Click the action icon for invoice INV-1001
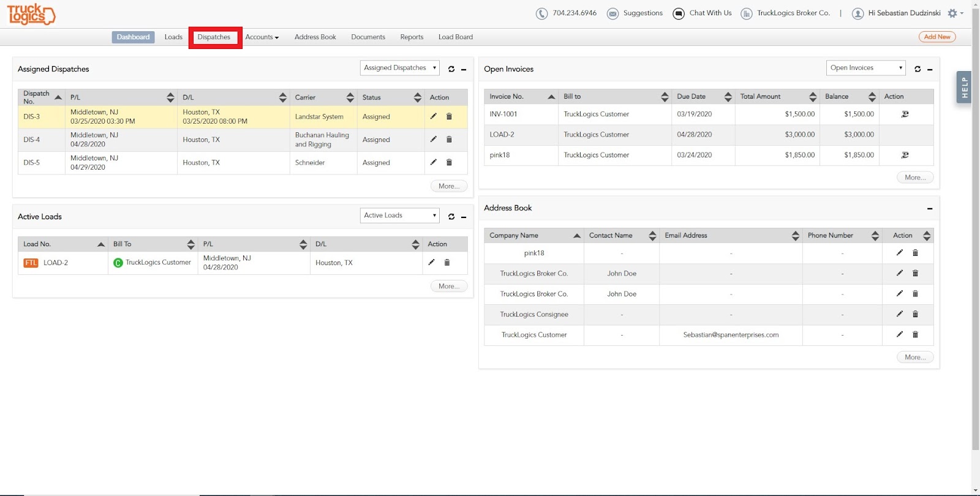 pyautogui.click(x=905, y=114)
